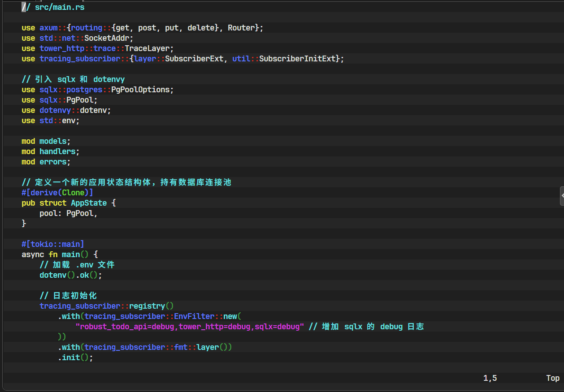
Task: Select the word 'SocketAddr'
Action: pyautogui.click(x=107, y=38)
